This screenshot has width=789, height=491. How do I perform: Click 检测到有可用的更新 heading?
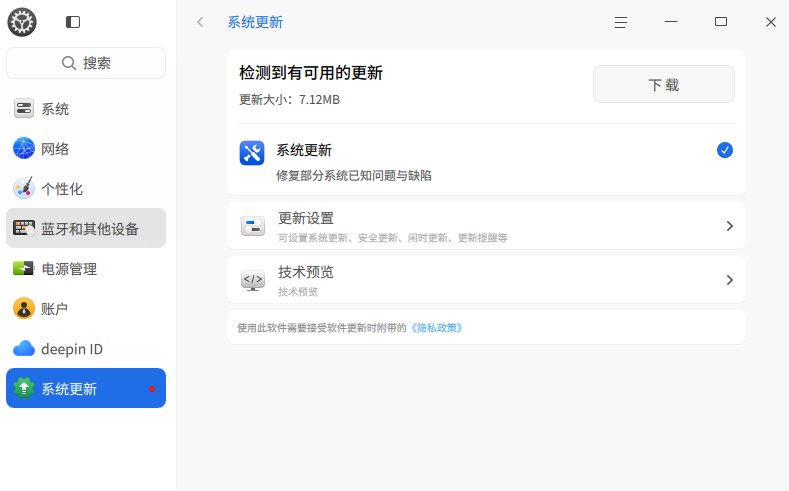click(311, 73)
